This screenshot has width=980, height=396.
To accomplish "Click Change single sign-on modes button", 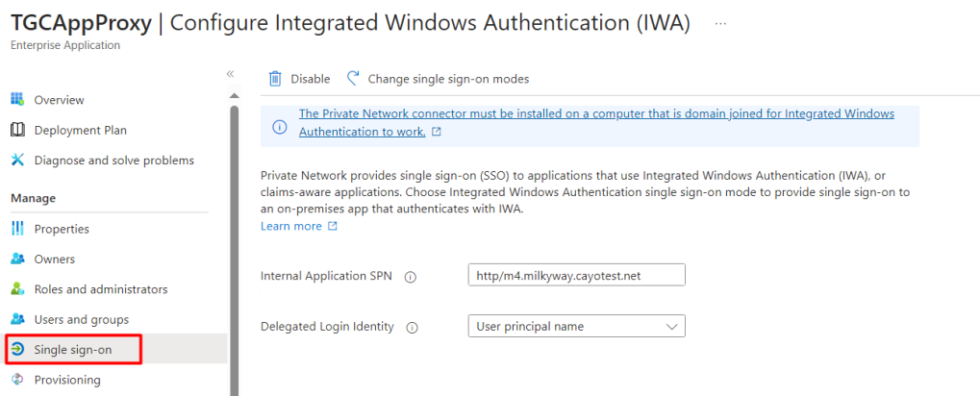I will (448, 79).
